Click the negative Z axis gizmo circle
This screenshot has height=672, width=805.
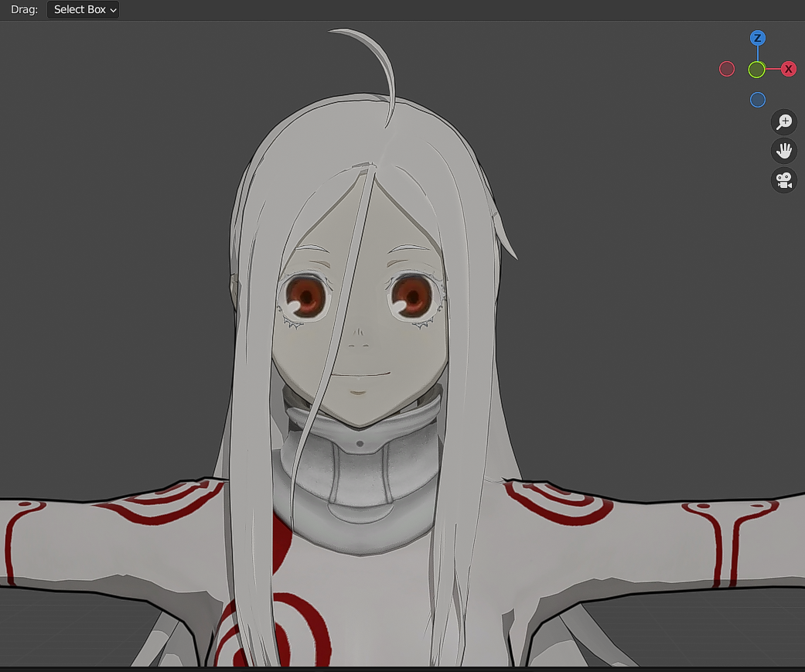758,100
